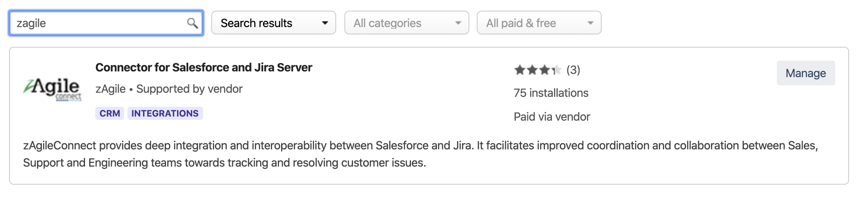Open the Search results dropdown

tap(273, 23)
